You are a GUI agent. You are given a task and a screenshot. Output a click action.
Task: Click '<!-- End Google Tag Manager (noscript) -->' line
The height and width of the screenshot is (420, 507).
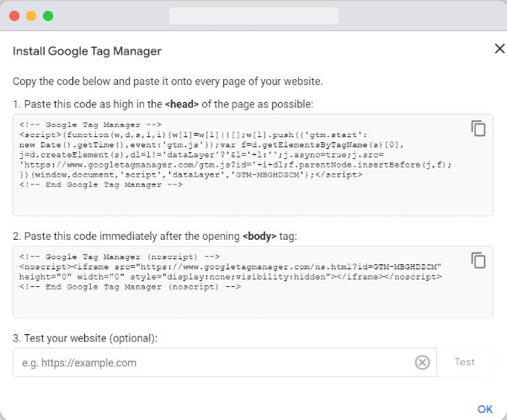pyautogui.click(x=130, y=287)
